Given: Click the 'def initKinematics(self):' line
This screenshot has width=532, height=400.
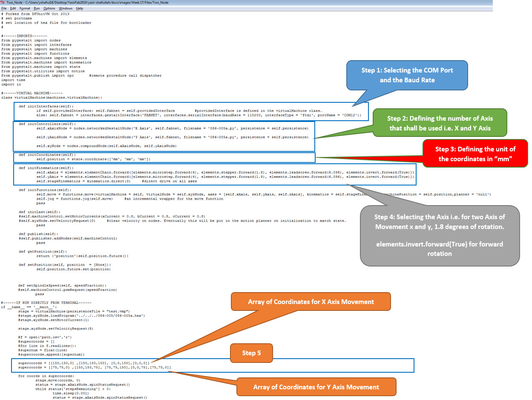Looking at the screenshot, I should pyautogui.click(x=46, y=168).
